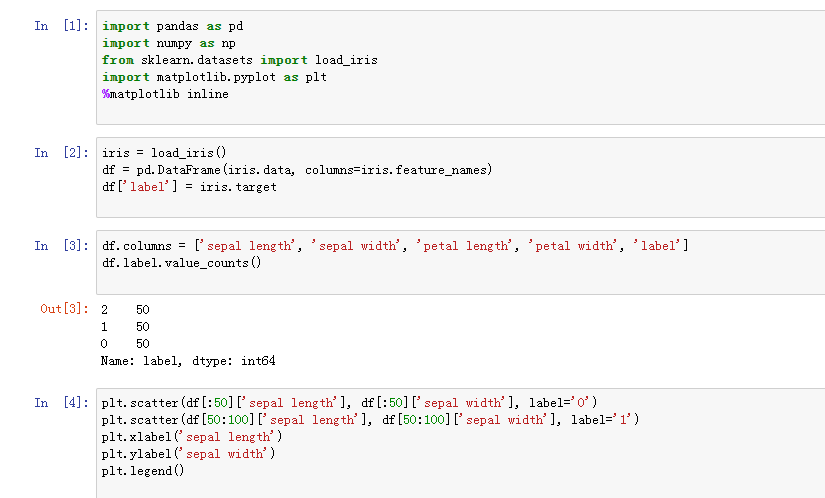Click the In [2] cell prompt

[61, 153]
